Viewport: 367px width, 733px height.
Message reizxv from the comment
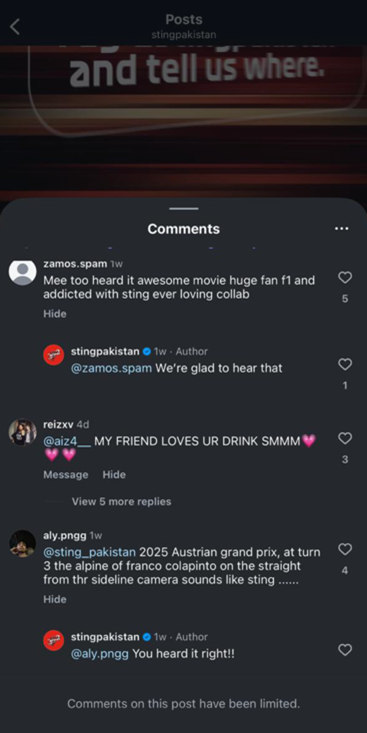(65, 474)
